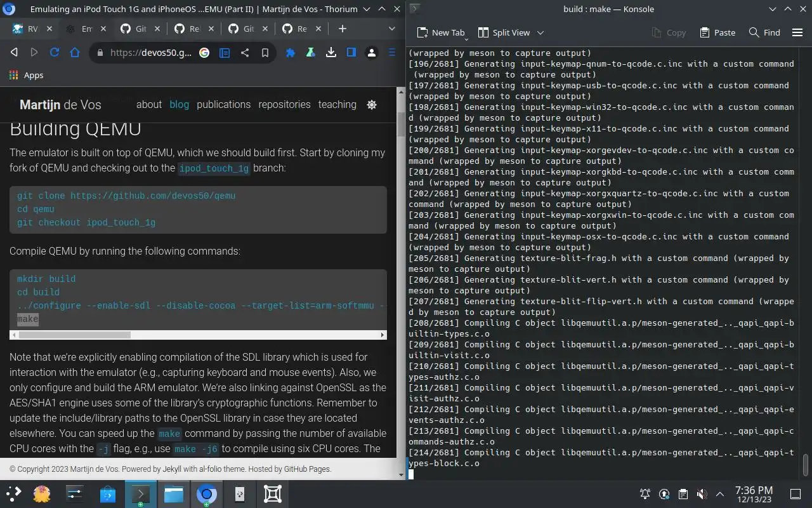Open the Apps bookmarks shortcut
The height and width of the screenshot is (508, 812).
(x=26, y=75)
